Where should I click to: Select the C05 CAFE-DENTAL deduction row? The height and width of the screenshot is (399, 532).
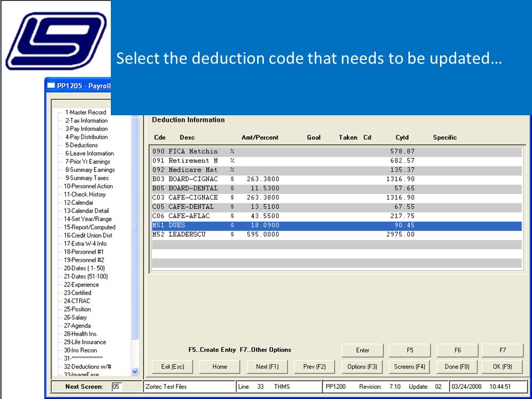[x=336, y=207]
